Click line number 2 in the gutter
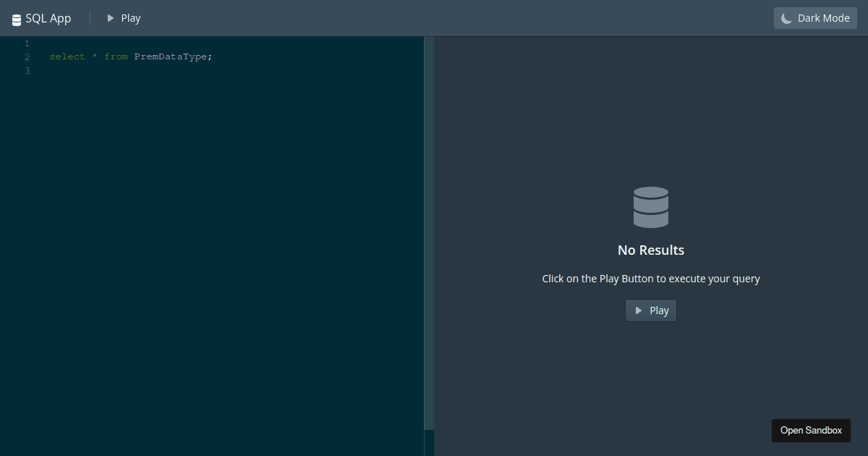Viewport: 868px width, 456px height. pyautogui.click(x=27, y=57)
